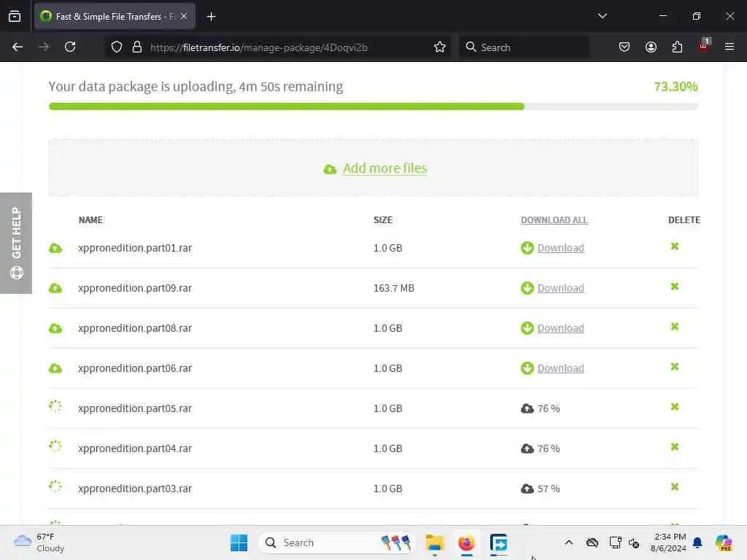Image resolution: width=747 pixels, height=560 pixels.
Task: Delete xppronedition.part09.rar with the X icon
Action: (675, 286)
